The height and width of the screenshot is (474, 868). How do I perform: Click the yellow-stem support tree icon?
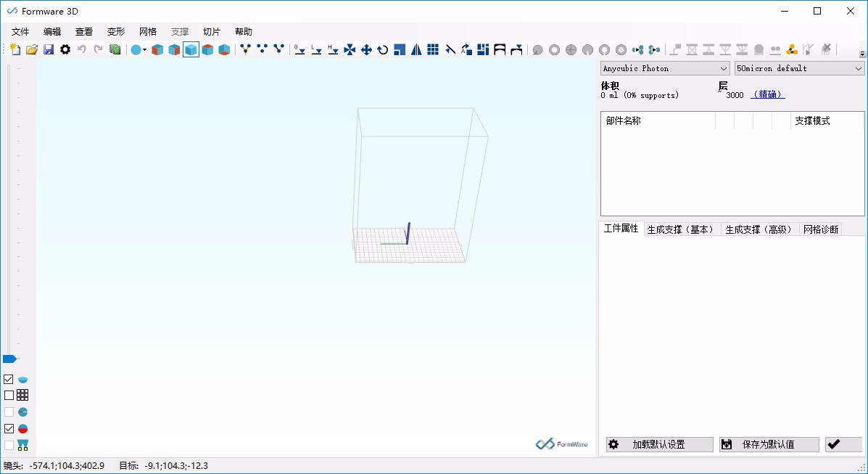coord(245,50)
